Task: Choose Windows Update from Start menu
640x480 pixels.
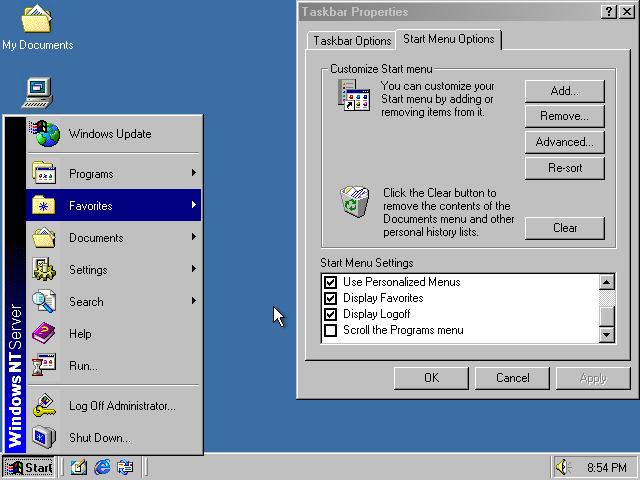Action: (x=114, y=134)
